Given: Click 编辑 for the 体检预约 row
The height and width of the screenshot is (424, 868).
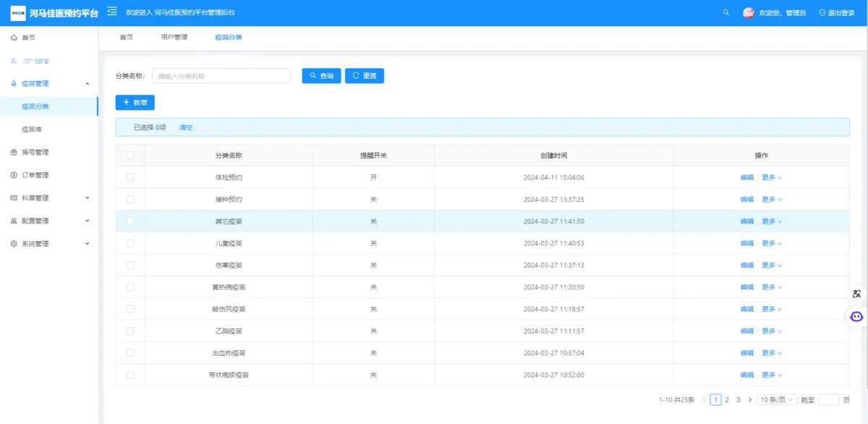Looking at the screenshot, I should click(x=746, y=177).
